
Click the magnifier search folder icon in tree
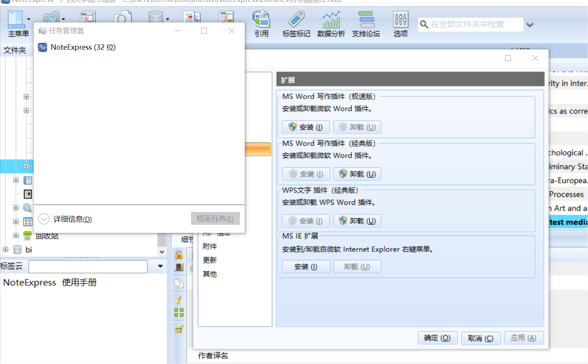pos(27,208)
